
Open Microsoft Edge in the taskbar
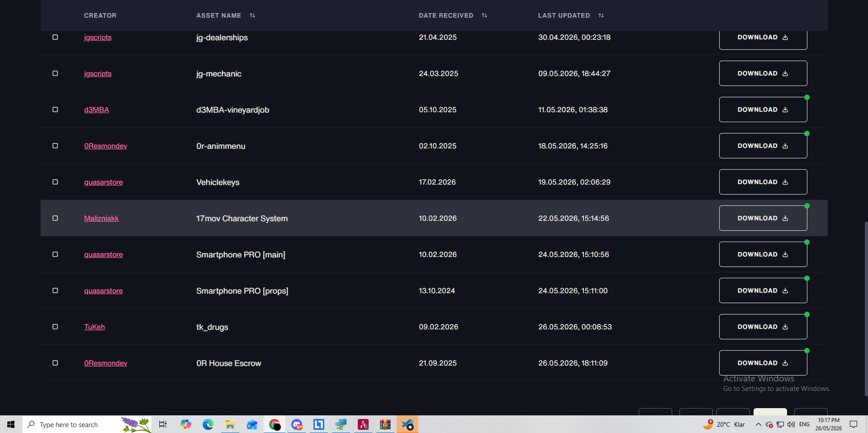(x=208, y=424)
